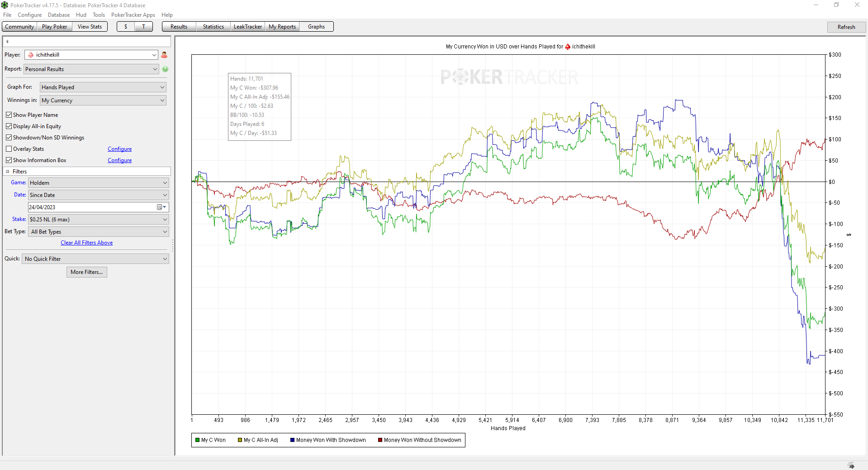This screenshot has width=868, height=470.
Task: Click the PokerTracker app icon in the title bar
Action: coord(5,5)
